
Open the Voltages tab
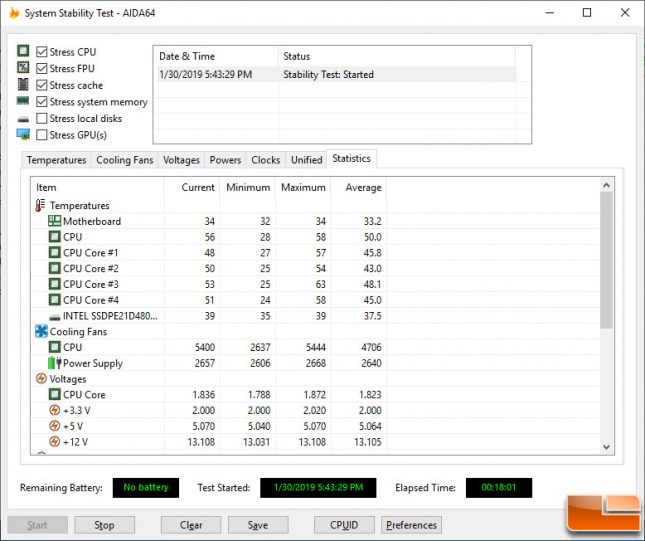pos(181,160)
